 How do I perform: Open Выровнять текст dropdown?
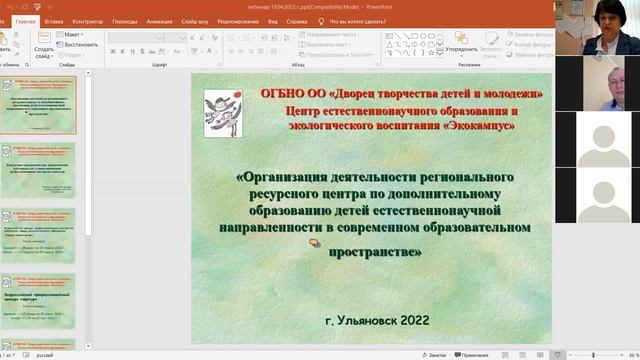325,44
